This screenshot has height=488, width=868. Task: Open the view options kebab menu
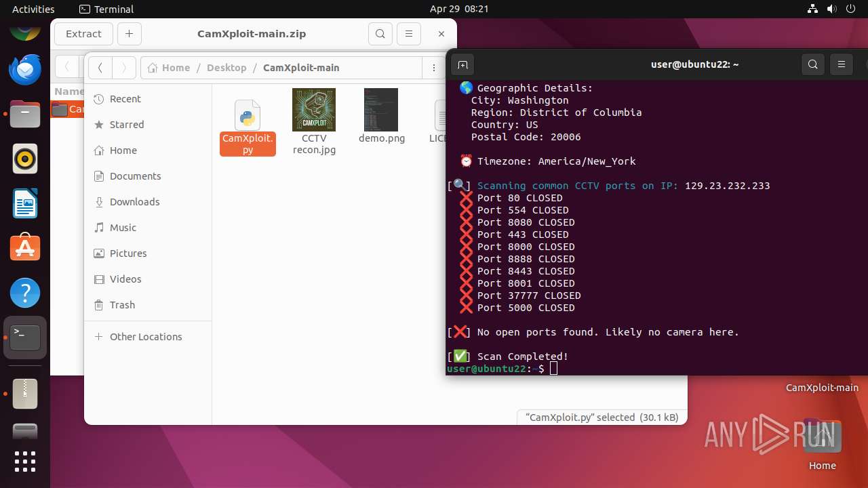(433, 68)
